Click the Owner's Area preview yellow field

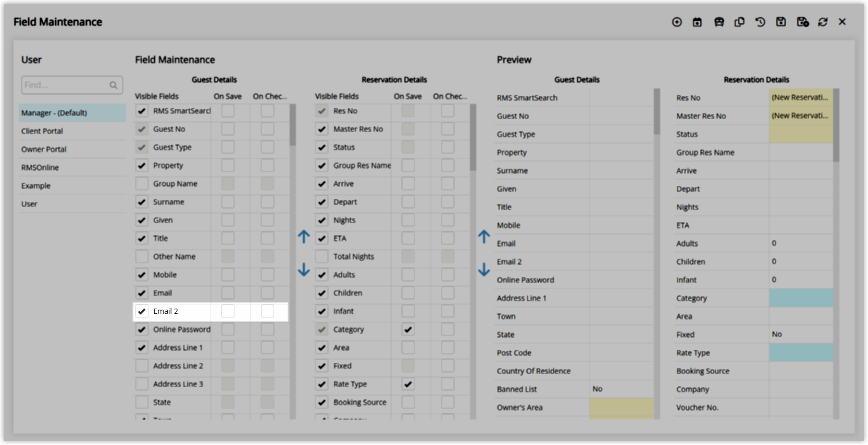pyautogui.click(x=622, y=408)
